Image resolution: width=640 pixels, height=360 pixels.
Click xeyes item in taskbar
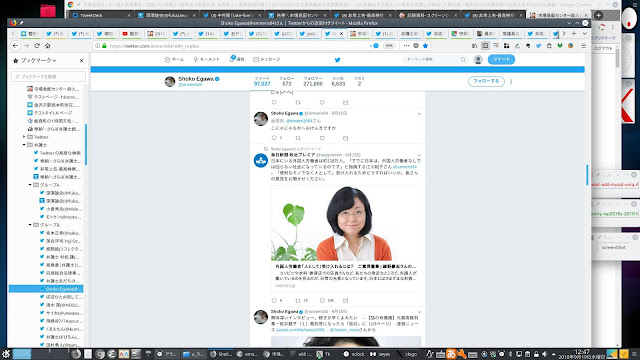(x=380, y=354)
